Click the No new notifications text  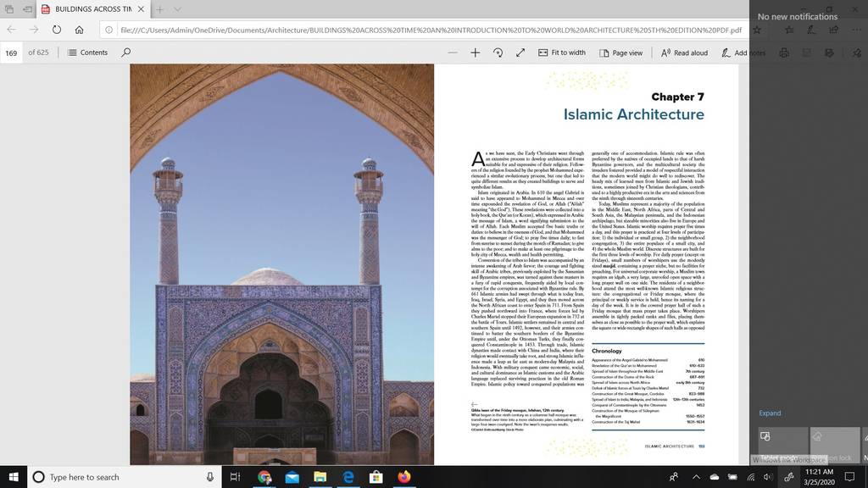797,17
